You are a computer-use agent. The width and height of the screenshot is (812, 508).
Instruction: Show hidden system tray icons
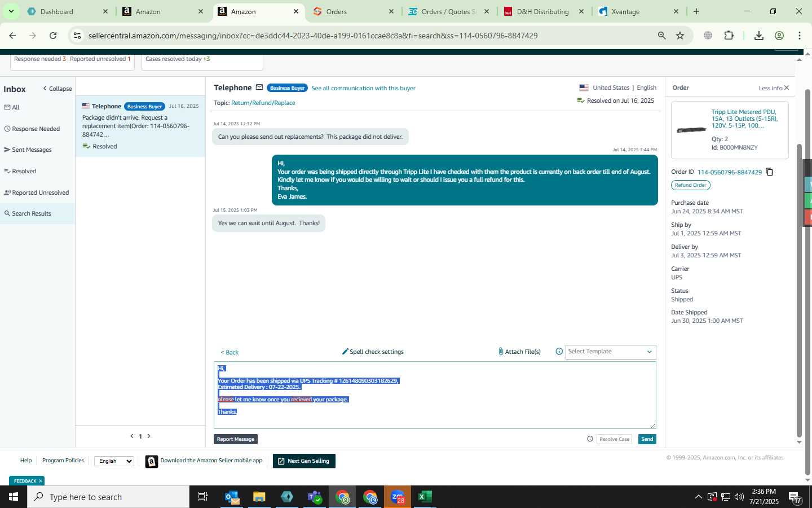698,497
